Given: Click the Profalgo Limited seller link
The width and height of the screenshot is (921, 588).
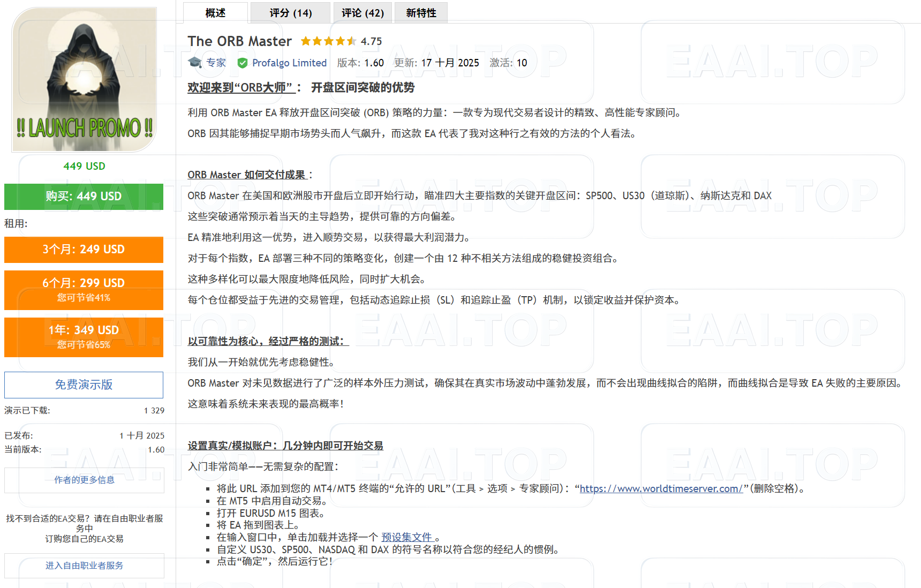Looking at the screenshot, I should (290, 63).
